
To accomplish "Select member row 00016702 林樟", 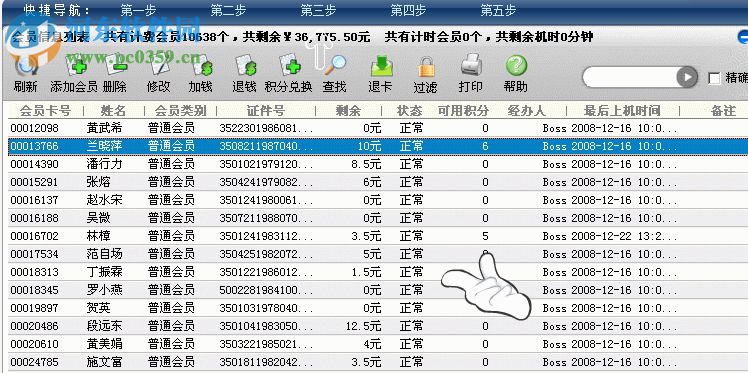I will point(378,236).
